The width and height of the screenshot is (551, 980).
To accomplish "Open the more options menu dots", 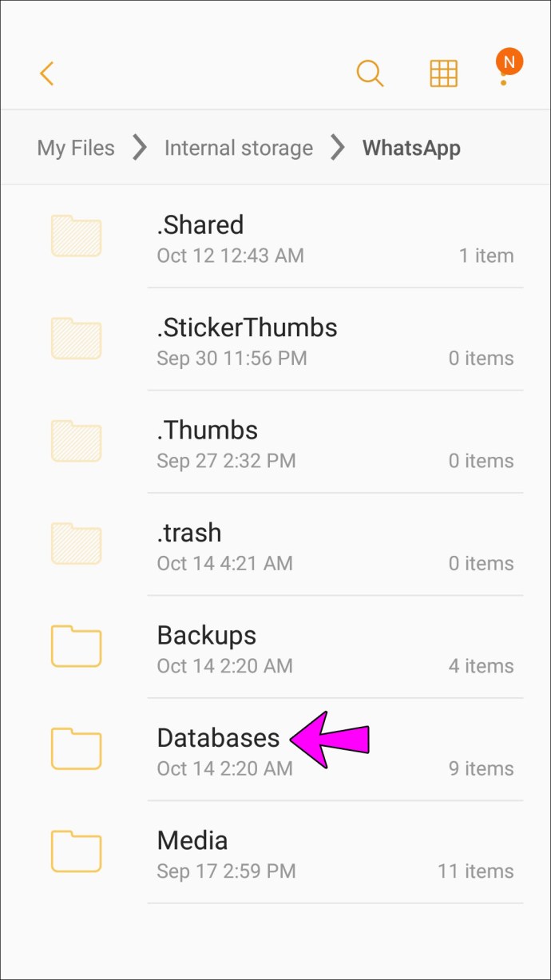I will (x=503, y=74).
